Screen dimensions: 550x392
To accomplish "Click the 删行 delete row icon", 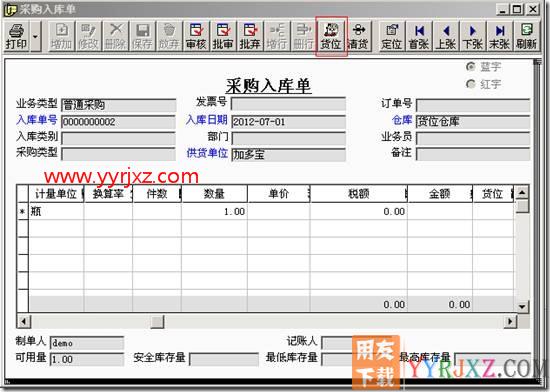I will coord(303,36).
